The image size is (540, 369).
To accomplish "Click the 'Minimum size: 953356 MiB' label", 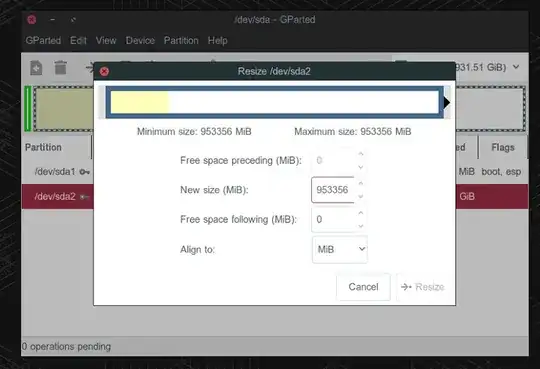I will click(x=194, y=132).
